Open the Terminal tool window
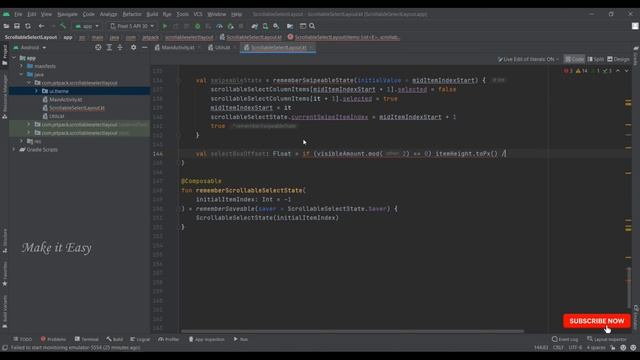The width and height of the screenshot is (640, 360). (x=87, y=339)
